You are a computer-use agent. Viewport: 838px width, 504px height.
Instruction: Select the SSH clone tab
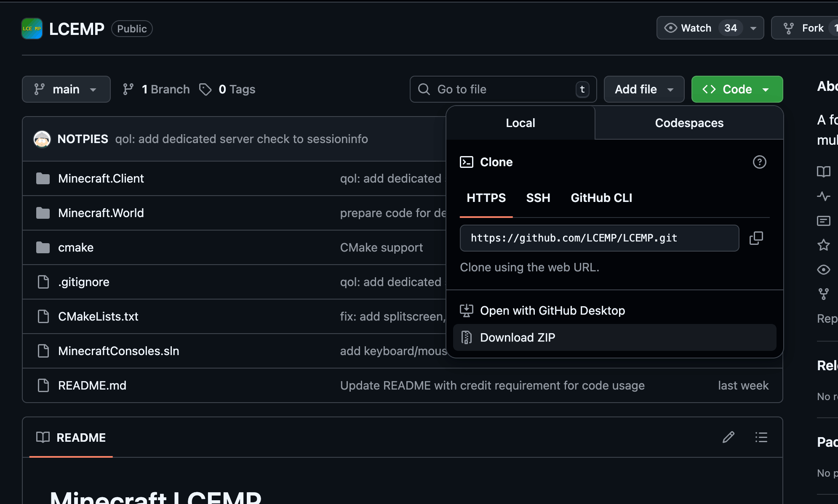pyautogui.click(x=538, y=198)
